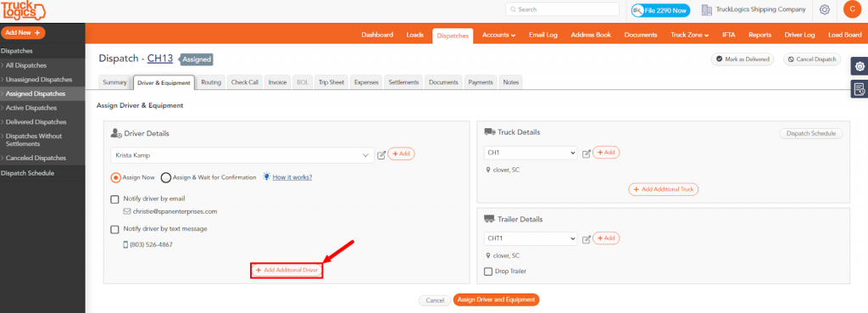Switch to the Invoice tab

[x=277, y=82]
